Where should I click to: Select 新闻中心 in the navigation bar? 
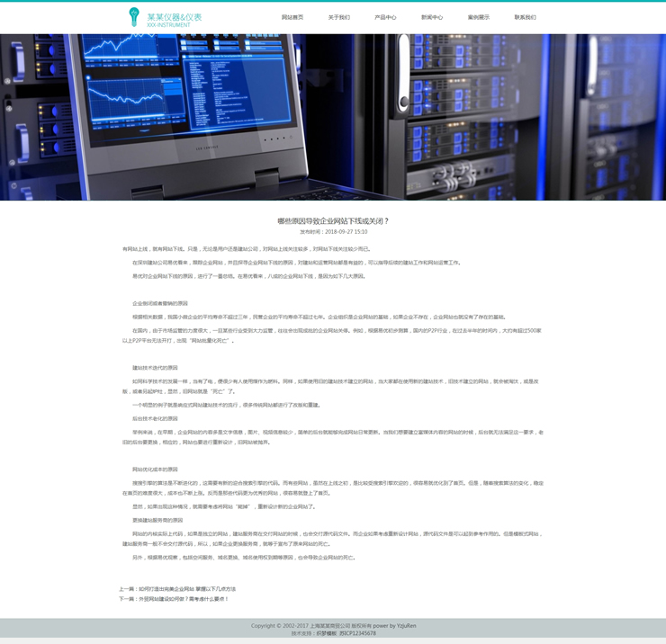click(x=432, y=17)
